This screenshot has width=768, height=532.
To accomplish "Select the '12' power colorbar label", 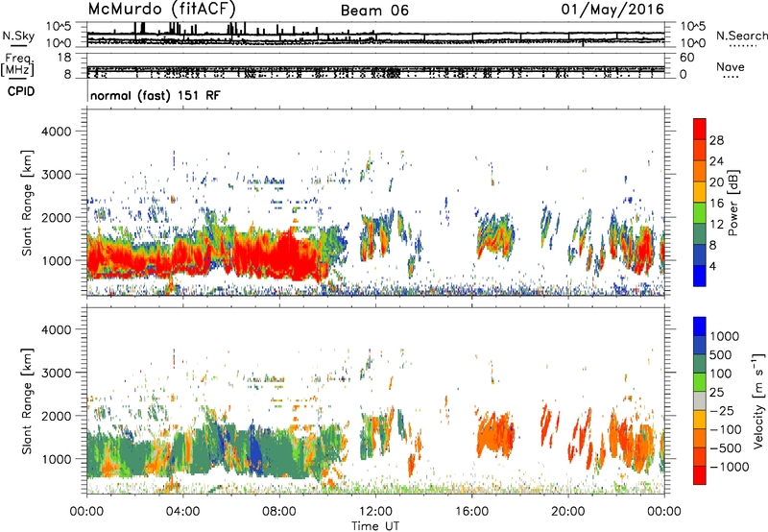I will pyautogui.click(x=716, y=225).
